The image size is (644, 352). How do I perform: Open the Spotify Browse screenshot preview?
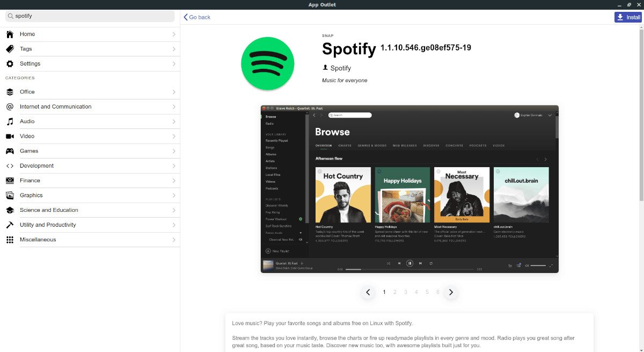(409, 189)
